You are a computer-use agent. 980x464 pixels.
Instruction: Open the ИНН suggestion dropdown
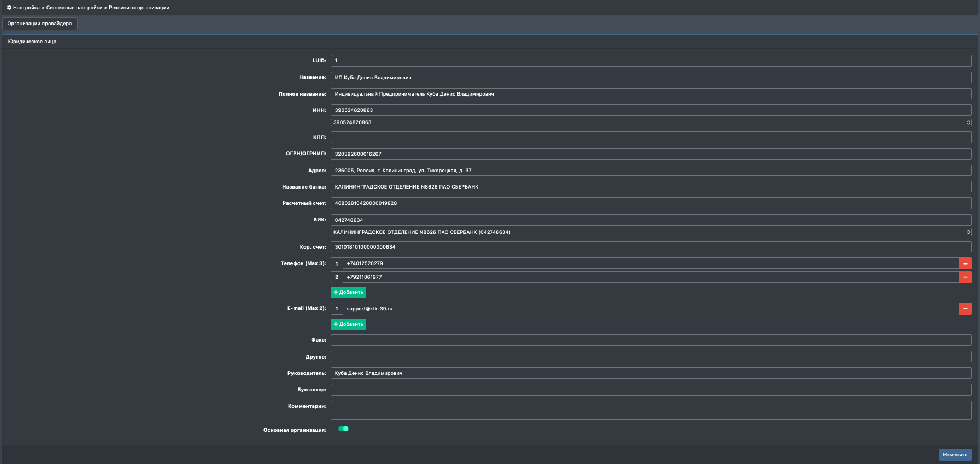pos(651,122)
